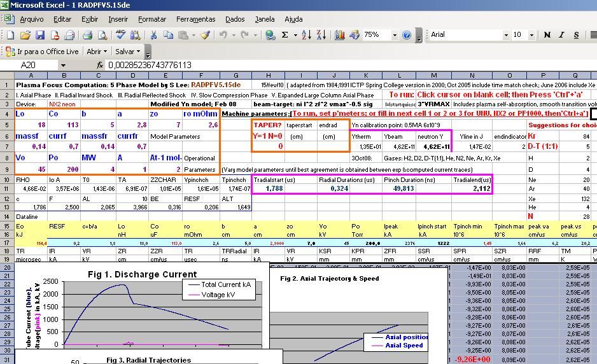
Task: Select Pinch Duration value 49,813
Action: pos(399,188)
